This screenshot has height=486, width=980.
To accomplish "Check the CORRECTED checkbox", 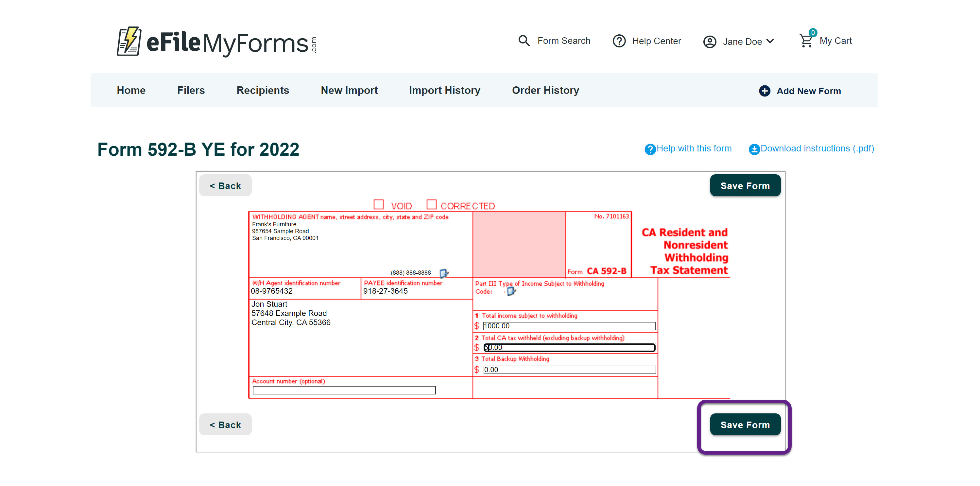I will [431, 205].
